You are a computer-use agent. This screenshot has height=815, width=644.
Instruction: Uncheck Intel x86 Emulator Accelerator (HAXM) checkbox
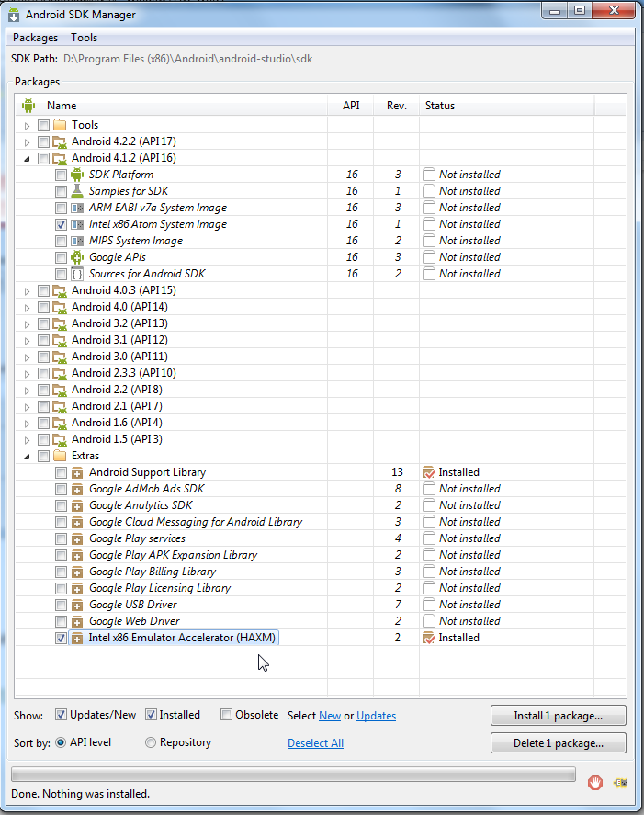coord(61,638)
